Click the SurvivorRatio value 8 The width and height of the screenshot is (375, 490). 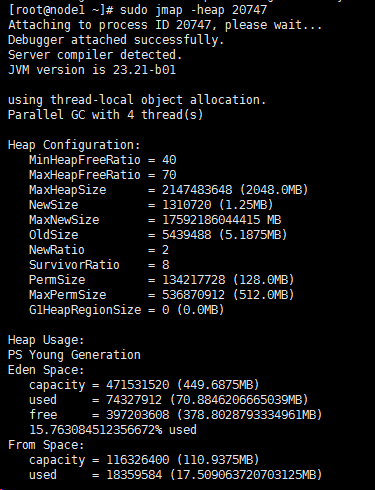coord(166,265)
